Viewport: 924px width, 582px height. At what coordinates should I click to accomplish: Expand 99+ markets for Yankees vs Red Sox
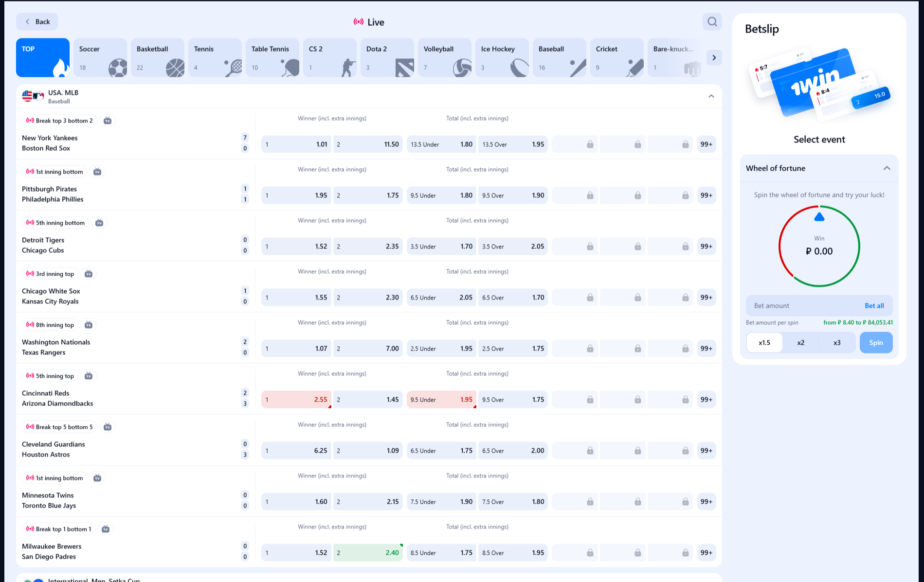click(706, 144)
